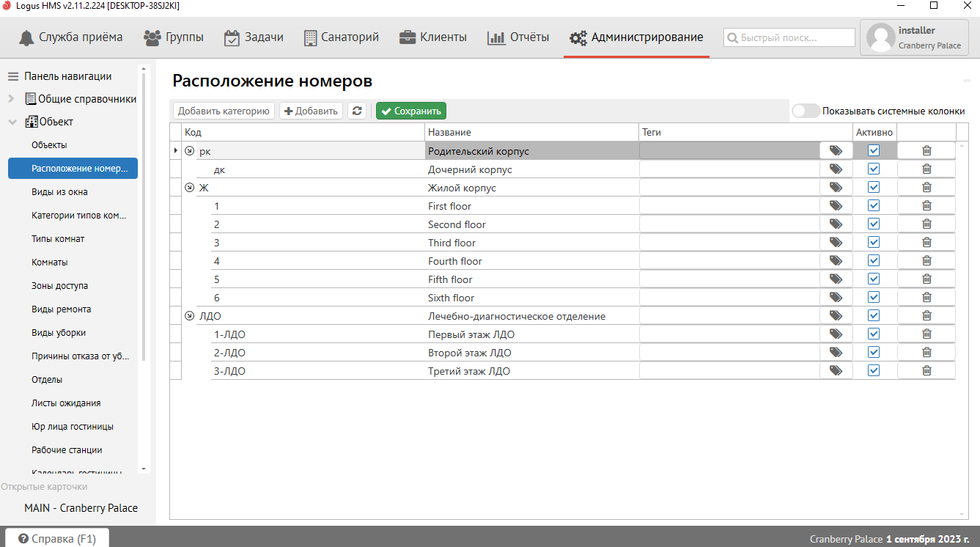Click trash icon for Sixth floor
The height and width of the screenshot is (547, 980).
click(926, 297)
